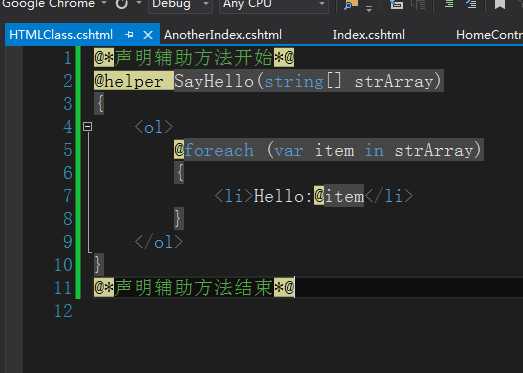
Task: Click the opening brace on line 6
Action: pyautogui.click(x=179, y=173)
